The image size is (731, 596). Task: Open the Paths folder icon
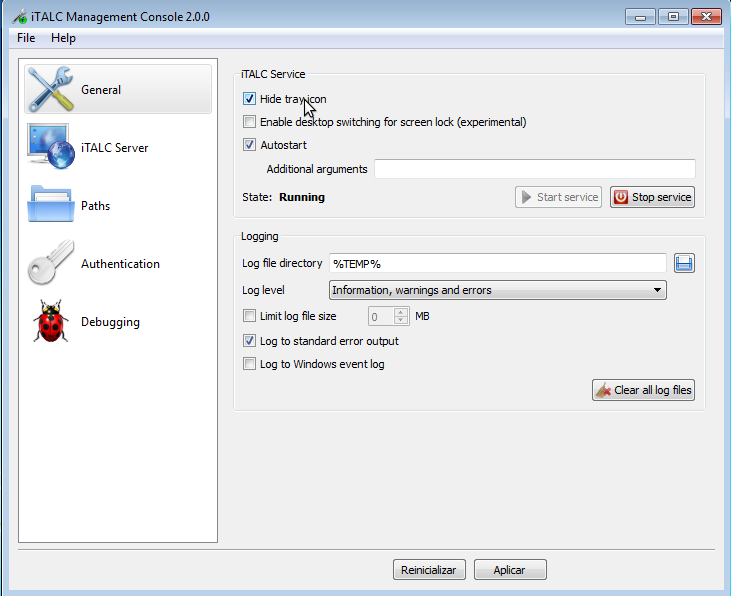51,204
